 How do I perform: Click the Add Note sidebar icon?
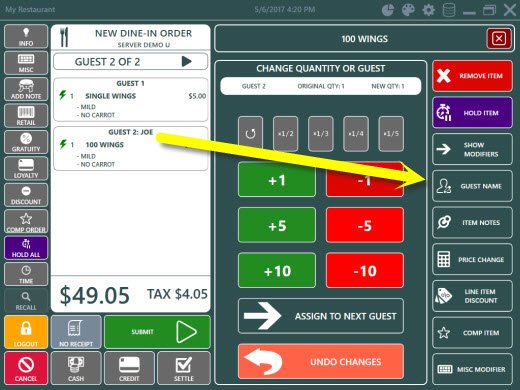(x=26, y=89)
